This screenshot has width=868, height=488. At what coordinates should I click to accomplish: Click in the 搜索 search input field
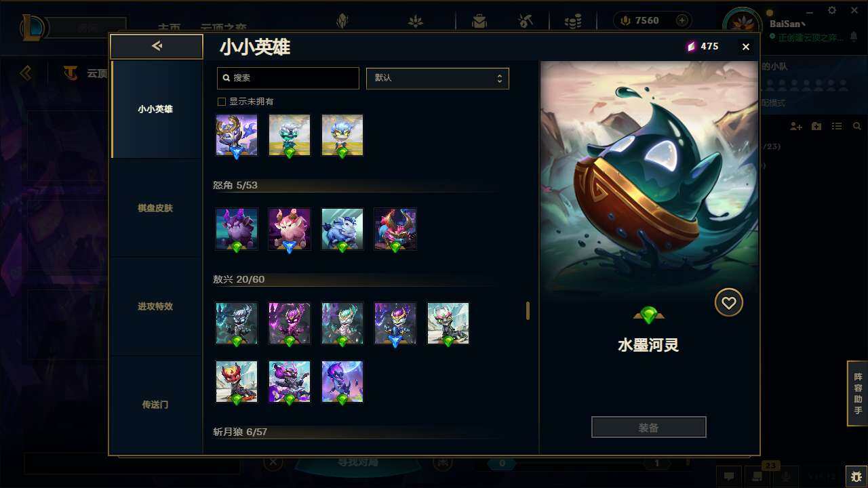click(288, 78)
